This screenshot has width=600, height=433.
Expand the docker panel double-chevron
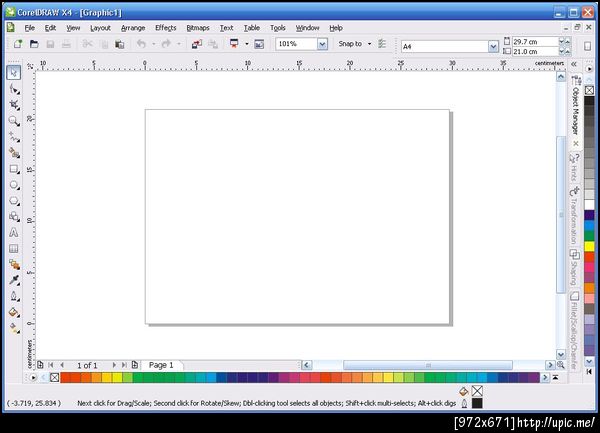pos(574,64)
